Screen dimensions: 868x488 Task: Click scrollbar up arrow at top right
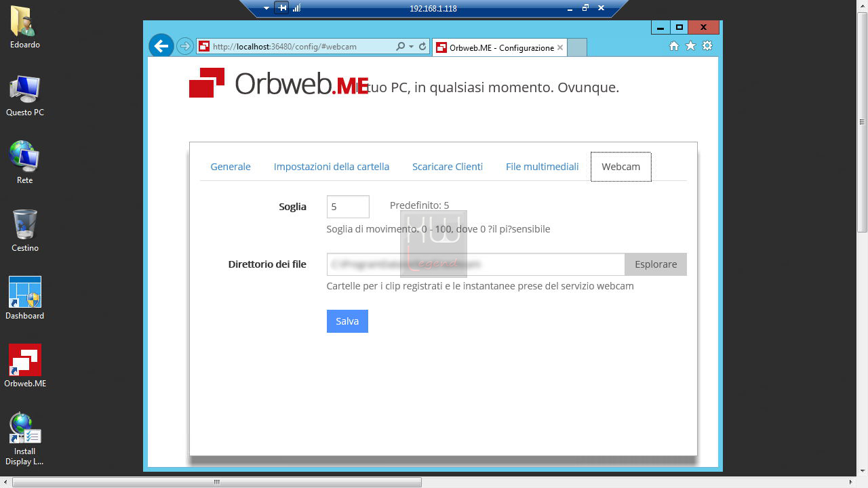863,5
